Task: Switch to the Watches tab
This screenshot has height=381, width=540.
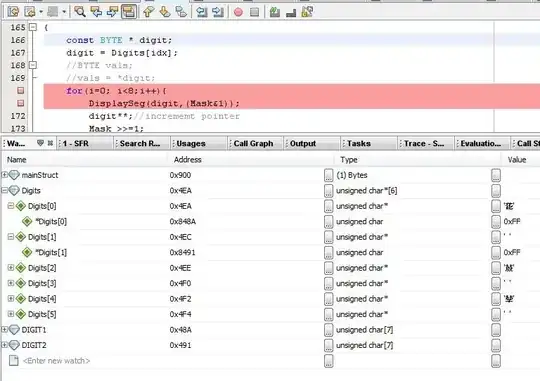Action: click(16, 143)
